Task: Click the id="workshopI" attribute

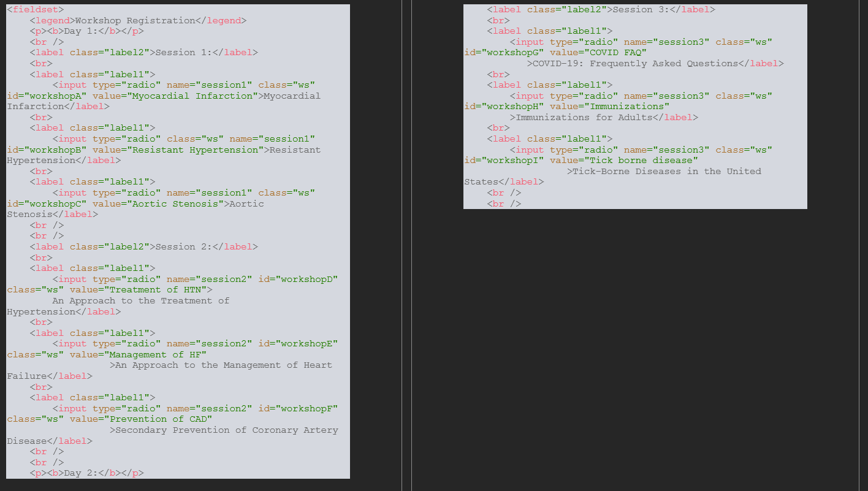Action: [x=504, y=161]
